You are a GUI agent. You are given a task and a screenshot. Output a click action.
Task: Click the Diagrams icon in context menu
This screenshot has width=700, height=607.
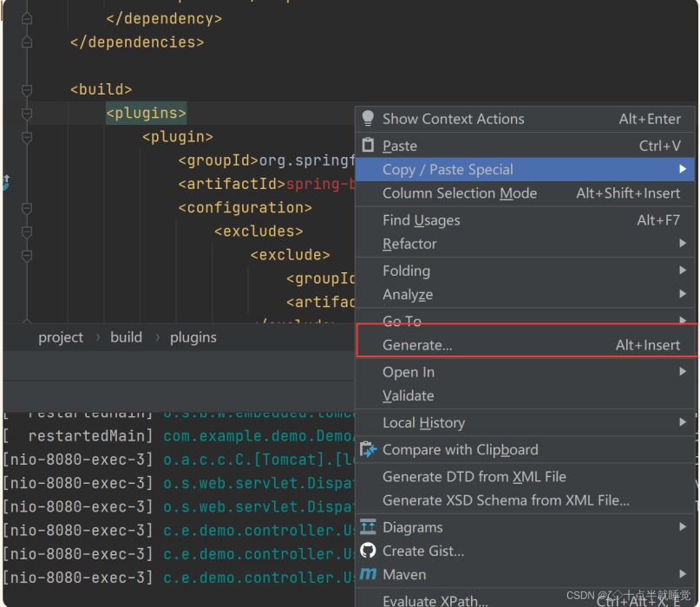pyautogui.click(x=368, y=526)
